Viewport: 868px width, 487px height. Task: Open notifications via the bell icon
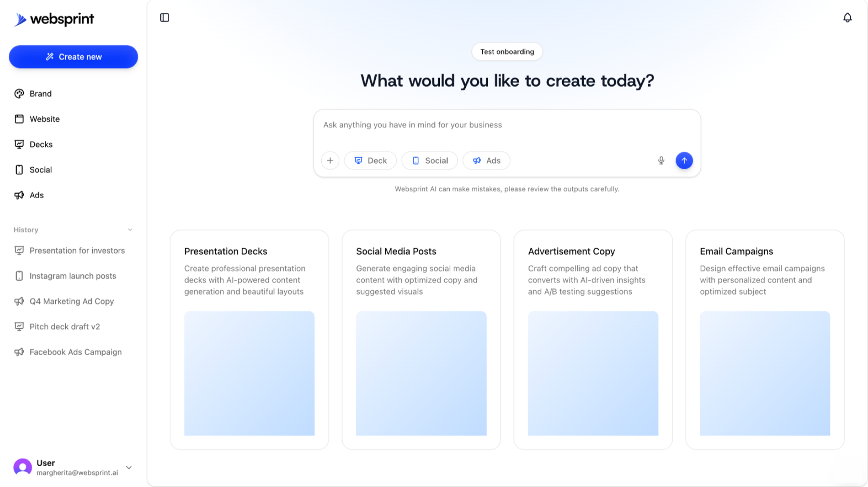(x=847, y=18)
